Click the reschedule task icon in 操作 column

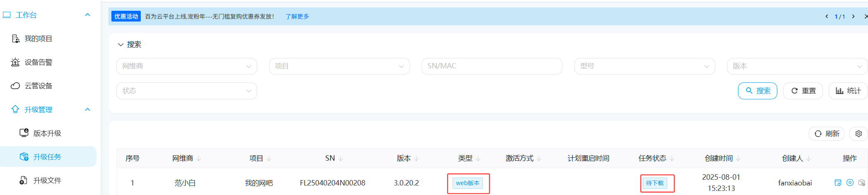tap(838, 183)
